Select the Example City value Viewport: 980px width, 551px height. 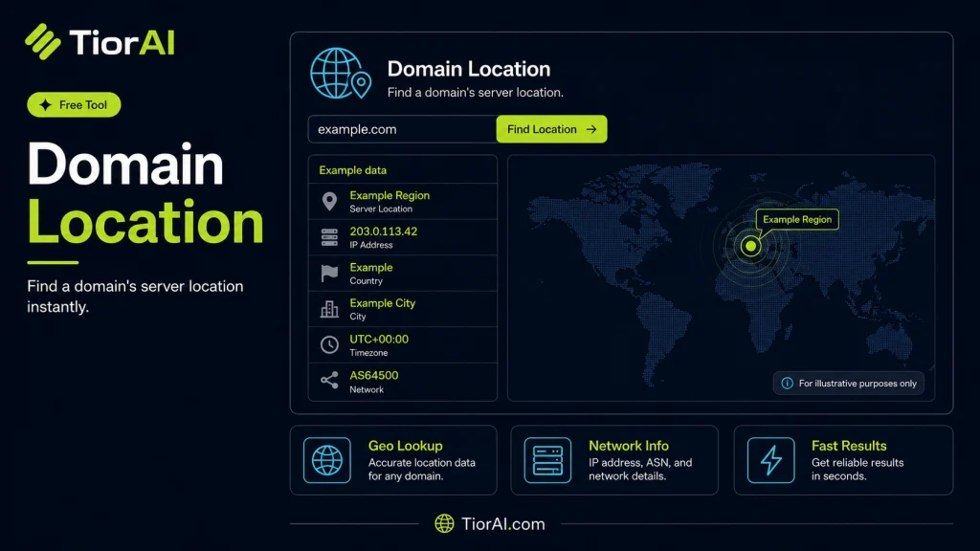383,303
